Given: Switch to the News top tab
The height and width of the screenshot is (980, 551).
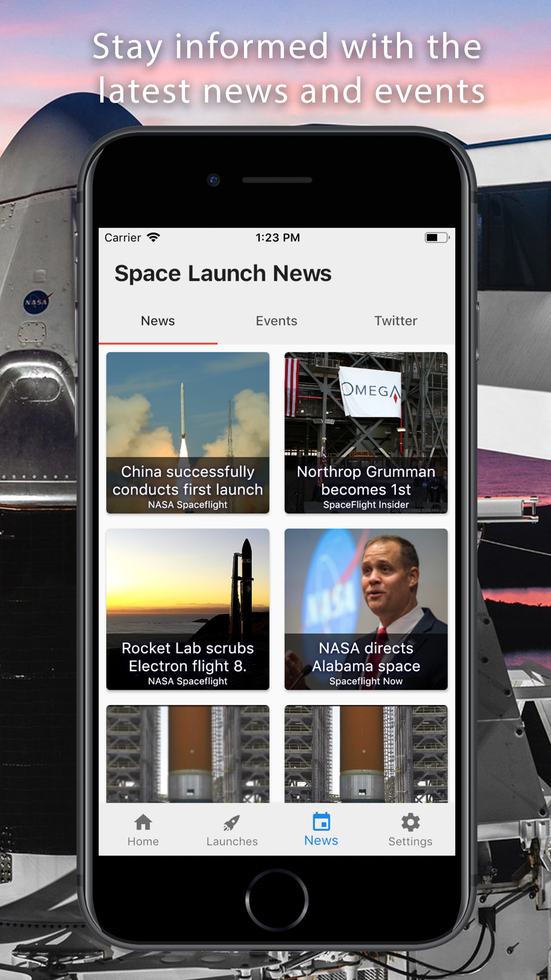Looking at the screenshot, I should (158, 321).
